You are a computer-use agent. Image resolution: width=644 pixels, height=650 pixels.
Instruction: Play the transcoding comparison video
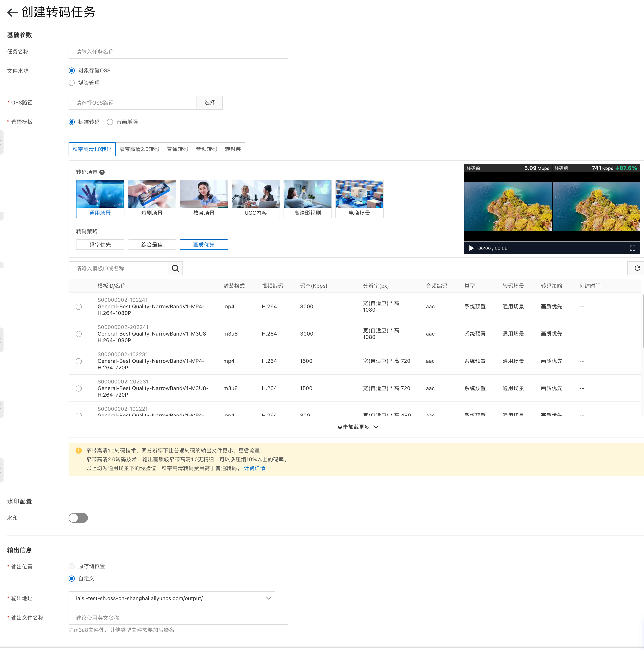coord(471,248)
